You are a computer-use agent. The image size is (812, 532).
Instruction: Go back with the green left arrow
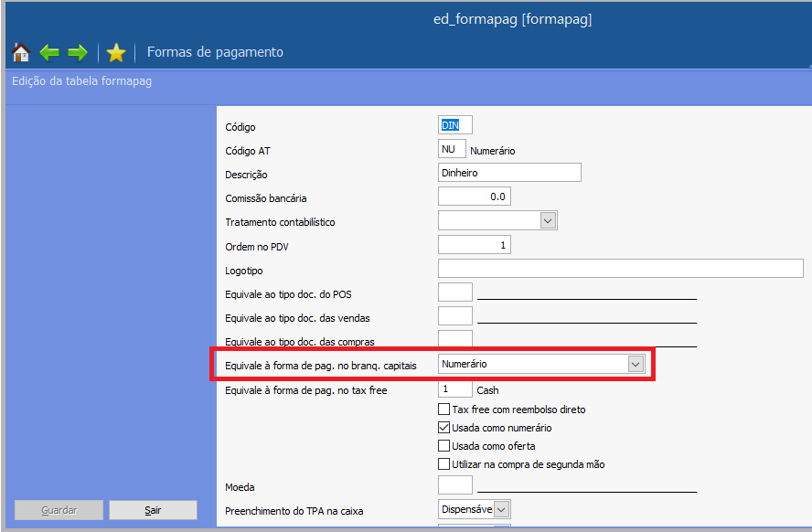click(49, 52)
